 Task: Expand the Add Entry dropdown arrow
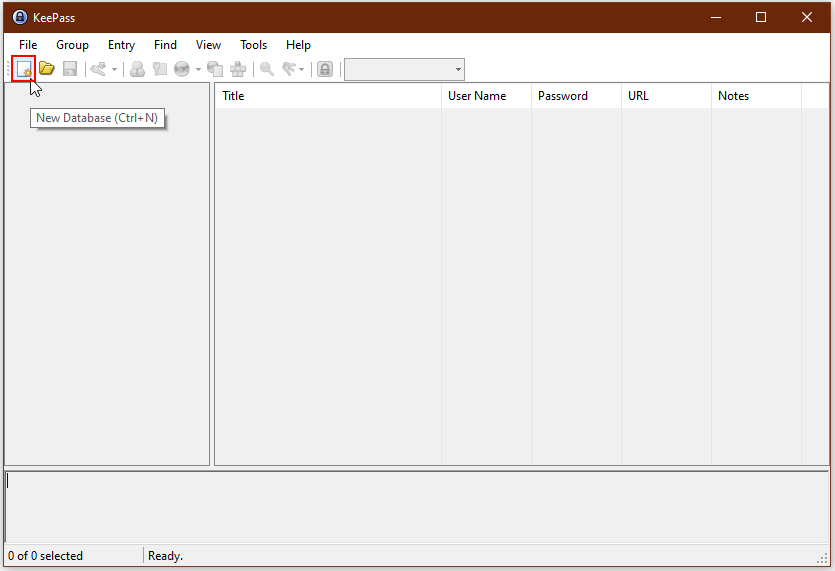click(114, 69)
